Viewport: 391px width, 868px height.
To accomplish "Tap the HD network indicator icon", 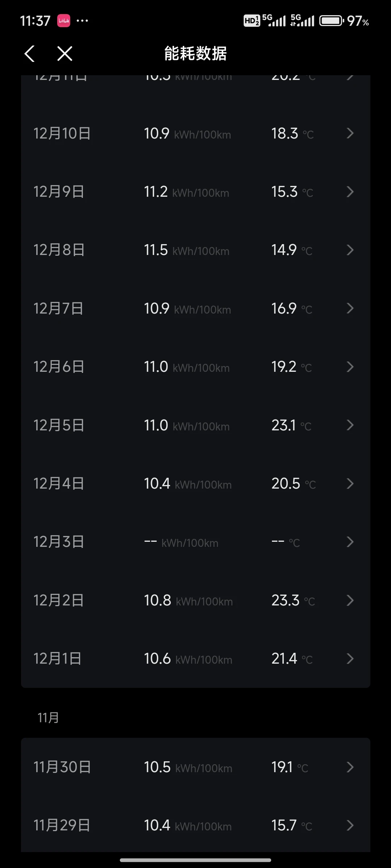I will [x=252, y=21].
